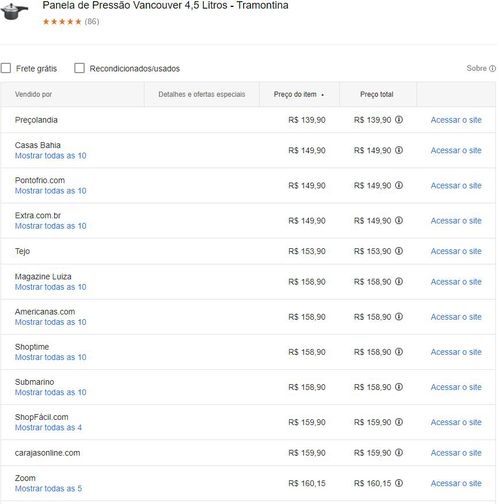The height and width of the screenshot is (504, 500).
Task: Click info icon in carajasonline.com row
Action: pos(399,452)
